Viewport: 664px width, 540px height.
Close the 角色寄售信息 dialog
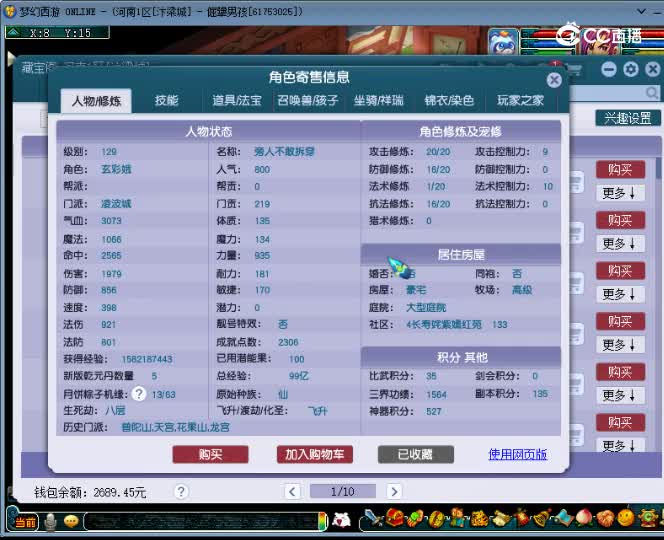pos(554,80)
